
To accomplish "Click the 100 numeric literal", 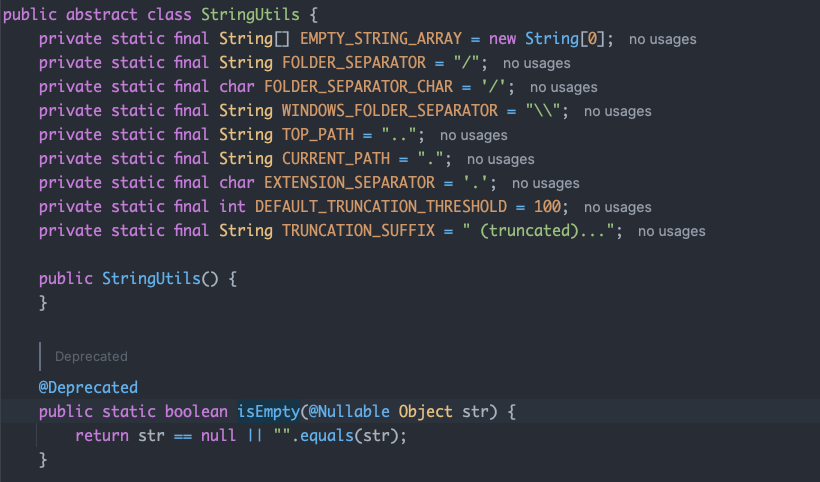I will [547, 207].
